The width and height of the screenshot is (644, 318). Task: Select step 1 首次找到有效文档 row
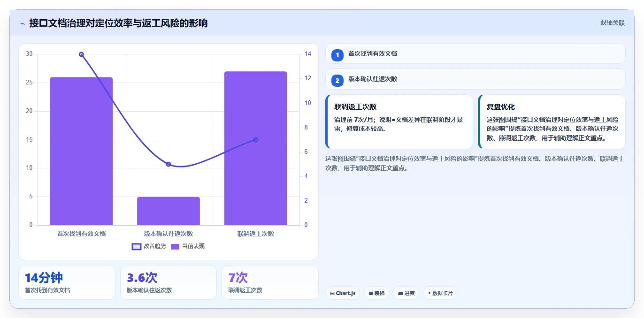475,53
